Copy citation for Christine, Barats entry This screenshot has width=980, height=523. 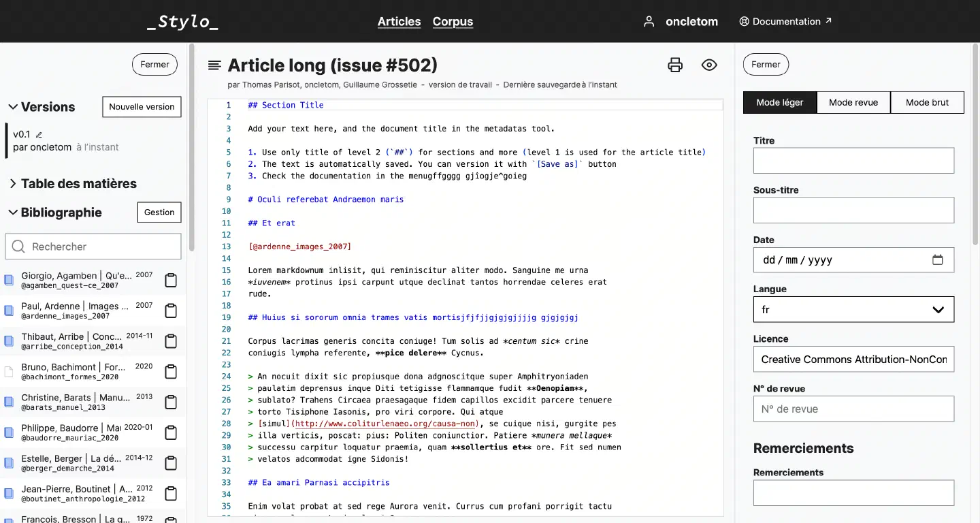click(171, 402)
